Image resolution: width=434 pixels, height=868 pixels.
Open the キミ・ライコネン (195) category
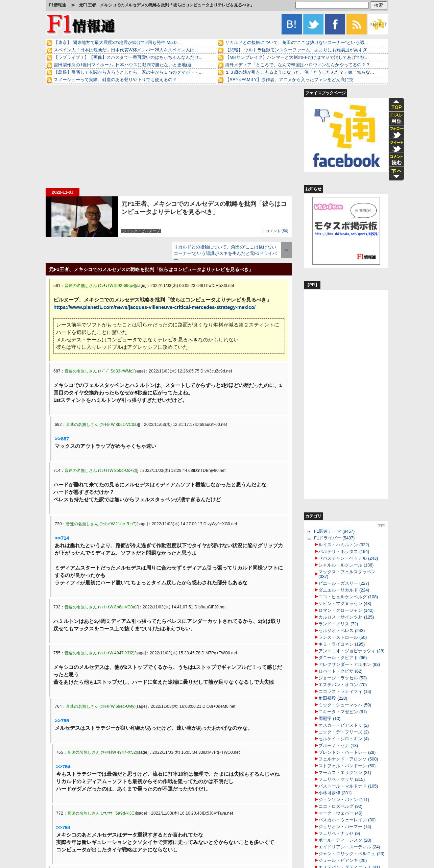pos(341,644)
